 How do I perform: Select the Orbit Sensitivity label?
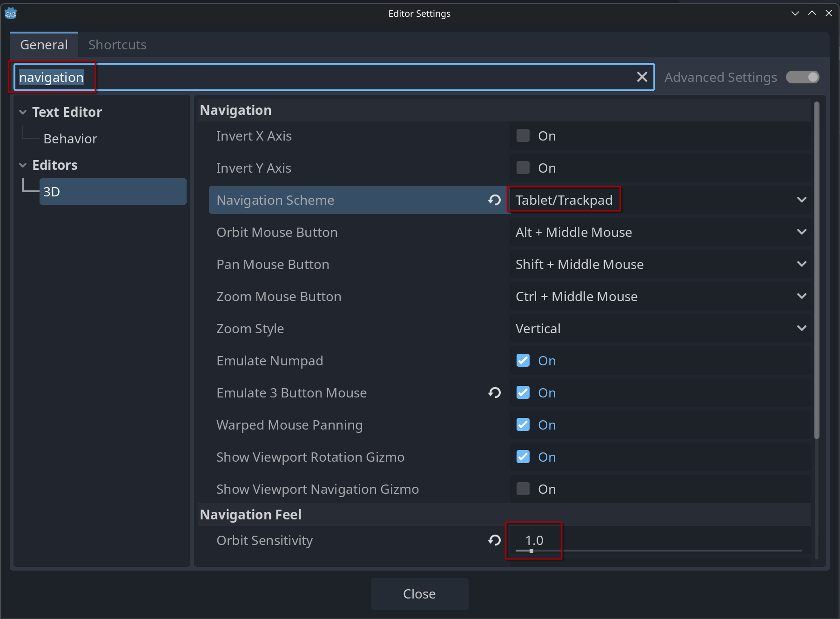[x=264, y=540]
